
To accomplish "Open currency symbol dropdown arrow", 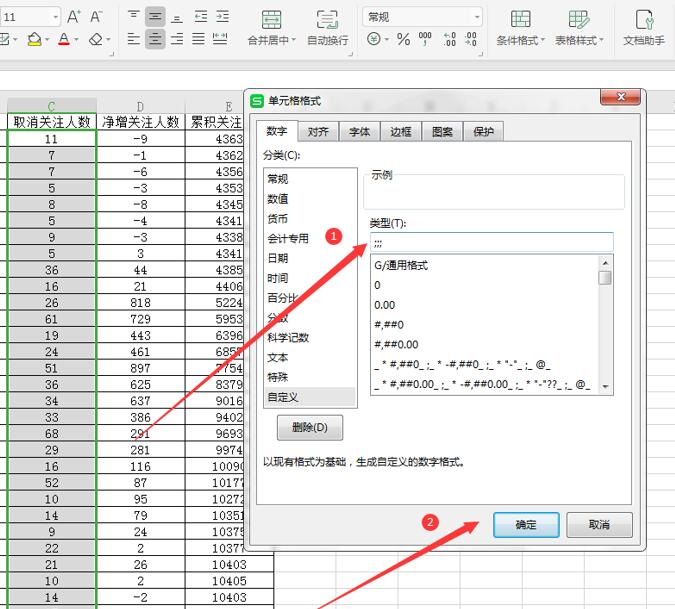I will pos(387,40).
